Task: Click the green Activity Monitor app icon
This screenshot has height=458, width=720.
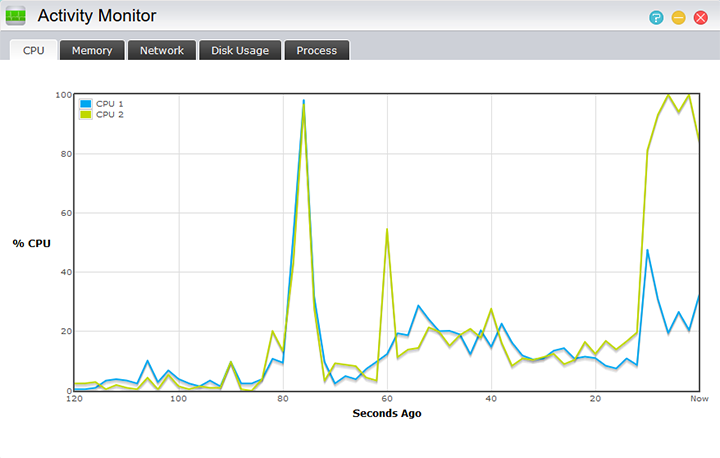Action: click(16, 17)
